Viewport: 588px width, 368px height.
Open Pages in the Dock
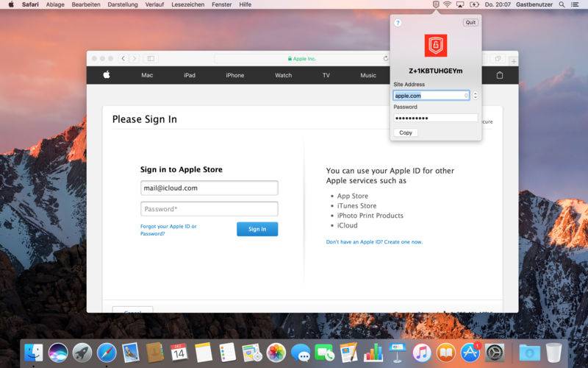click(348, 353)
